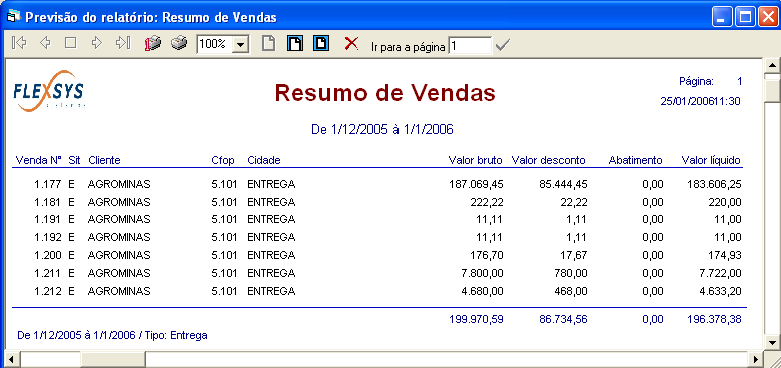
Task: Jump to last page arrow icon
Action: click(123, 43)
